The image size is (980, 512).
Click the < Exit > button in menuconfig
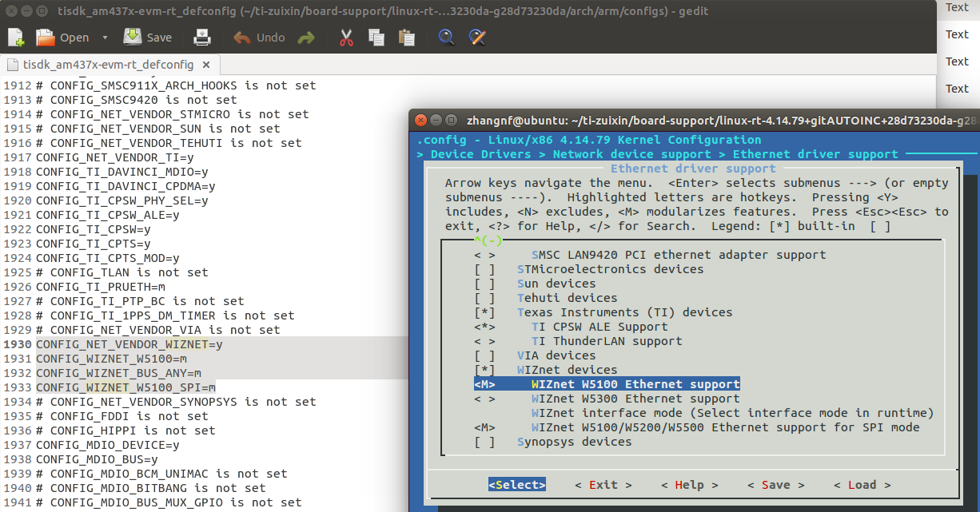(x=604, y=485)
